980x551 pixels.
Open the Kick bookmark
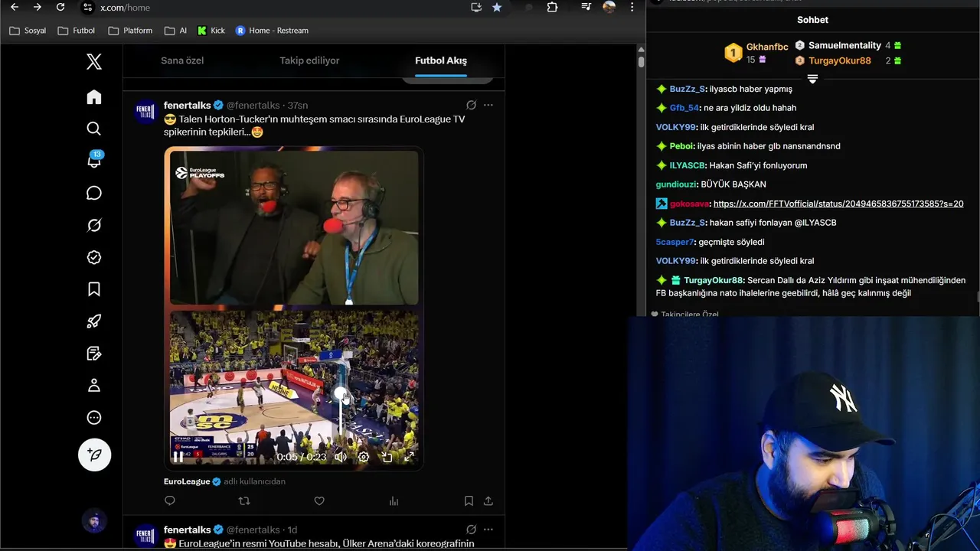tap(211, 31)
